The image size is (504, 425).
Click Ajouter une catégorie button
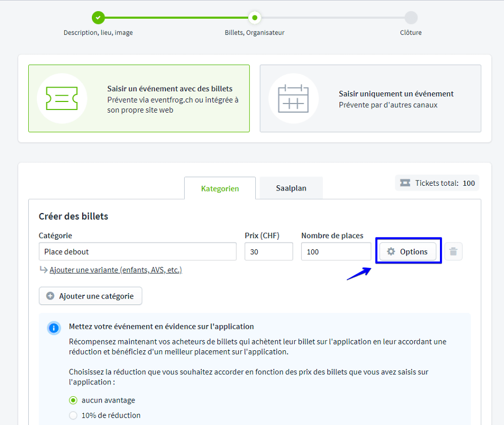90,296
